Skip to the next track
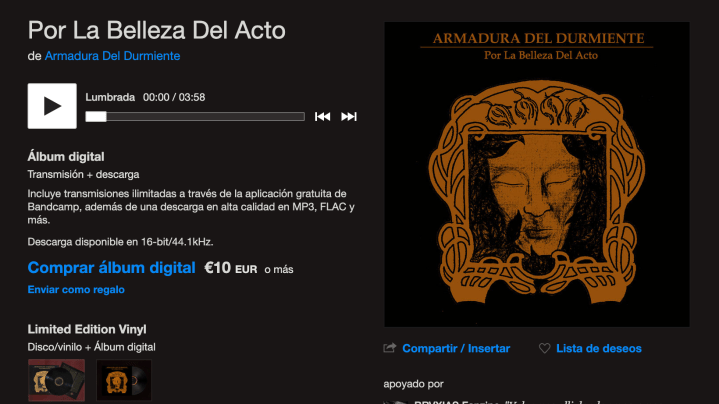This screenshot has width=719, height=404. click(x=348, y=116)
